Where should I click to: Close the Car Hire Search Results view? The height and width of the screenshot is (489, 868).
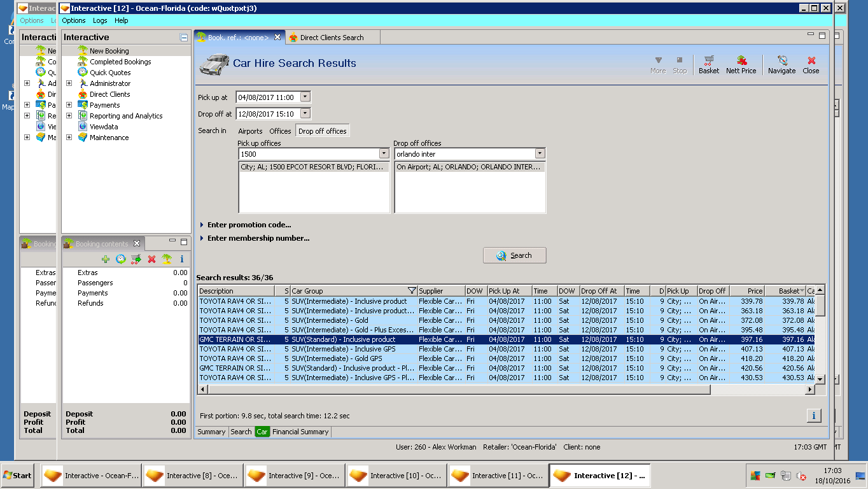click(811, 65)
